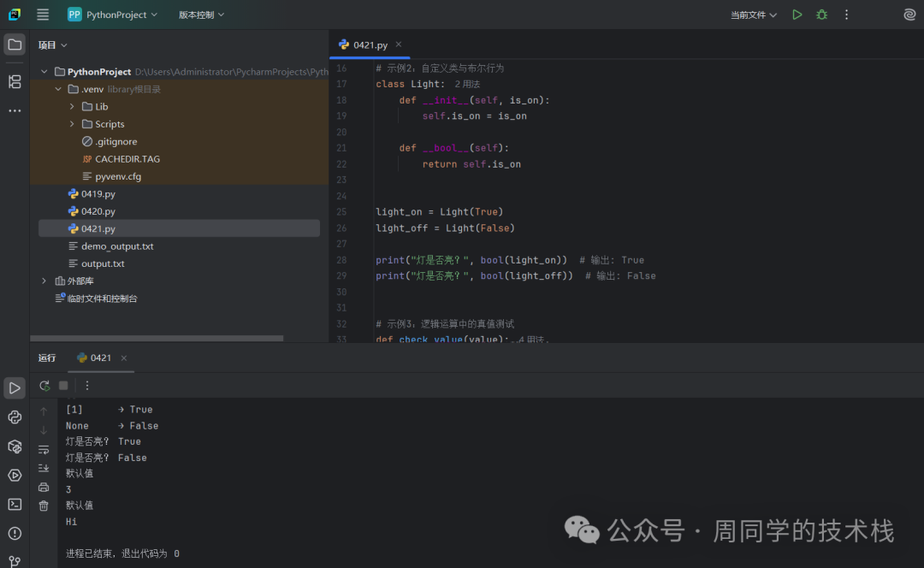
Task: Rerun the 0421 script
Action: 44,385
